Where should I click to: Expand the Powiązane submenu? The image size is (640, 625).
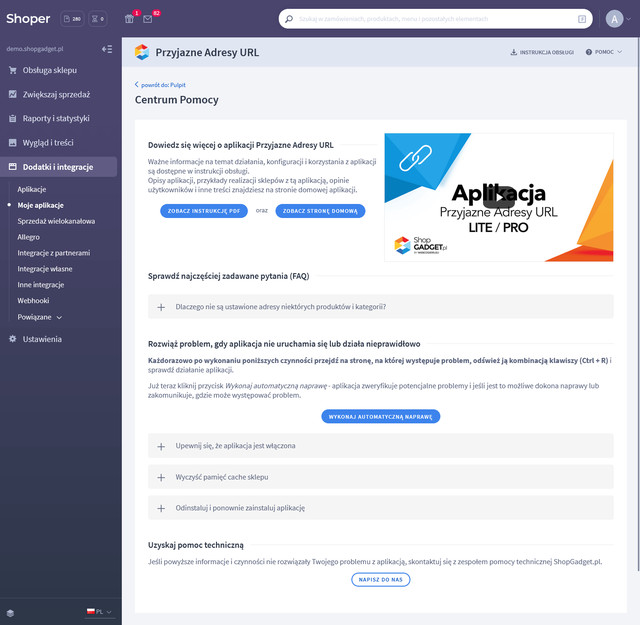(x=40, y=316)
